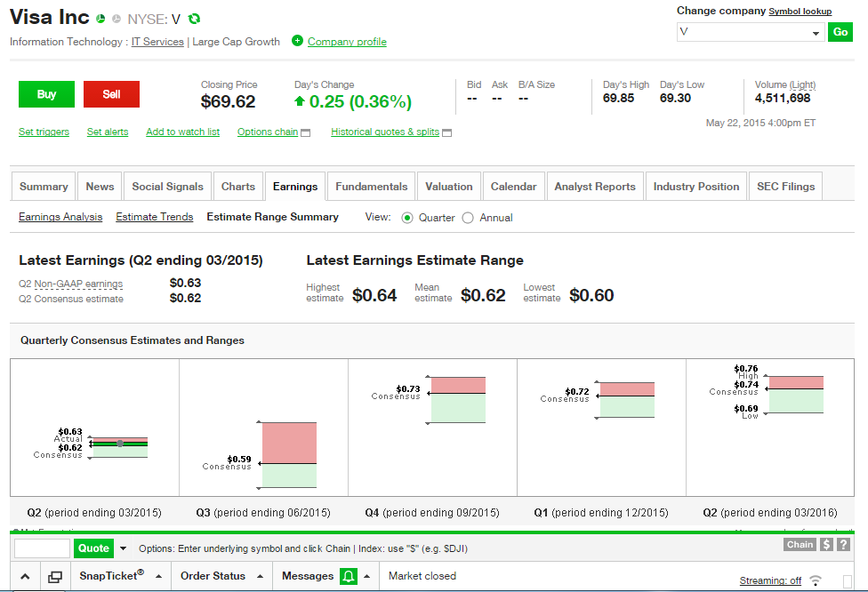Click the popup window icon after Options chain
The image size is (868, 592).
pyautogui.click(x=306, y=132)
